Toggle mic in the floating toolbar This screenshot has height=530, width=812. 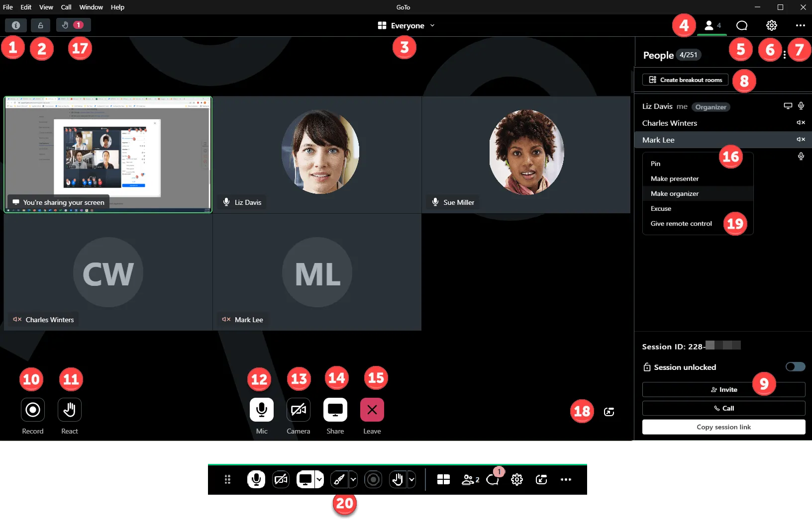(x=256, y=479)
